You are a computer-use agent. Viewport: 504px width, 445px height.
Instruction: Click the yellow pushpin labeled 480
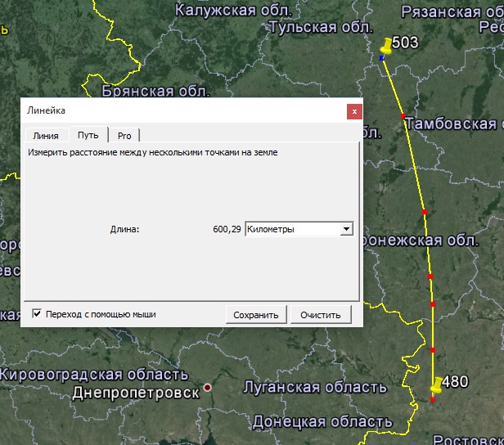[x=437, y=384]
